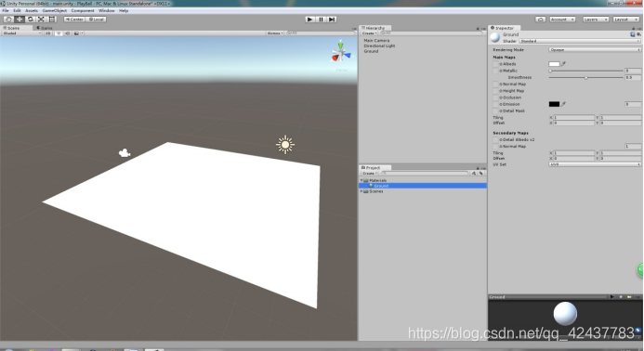Open Hierarchy Create dropdown
The height and width of the screenshot is (351, 644).
[369, 33]
